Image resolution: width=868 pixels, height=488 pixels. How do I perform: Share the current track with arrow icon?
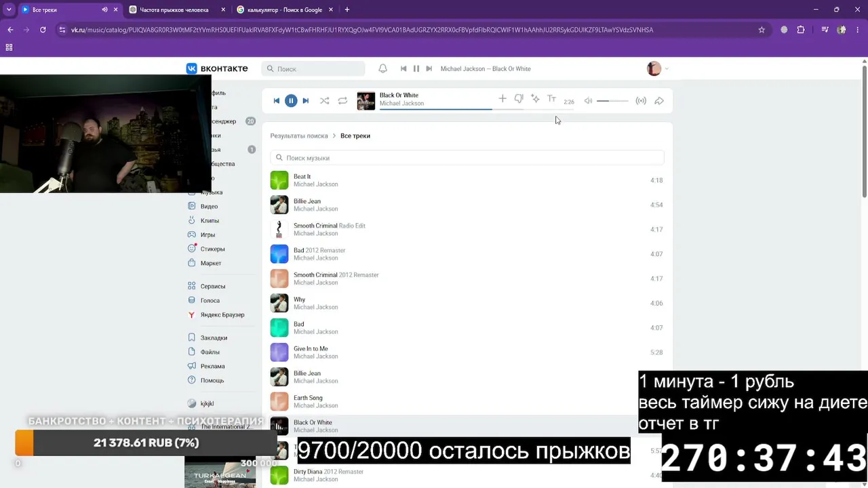[x=659, y=101]
